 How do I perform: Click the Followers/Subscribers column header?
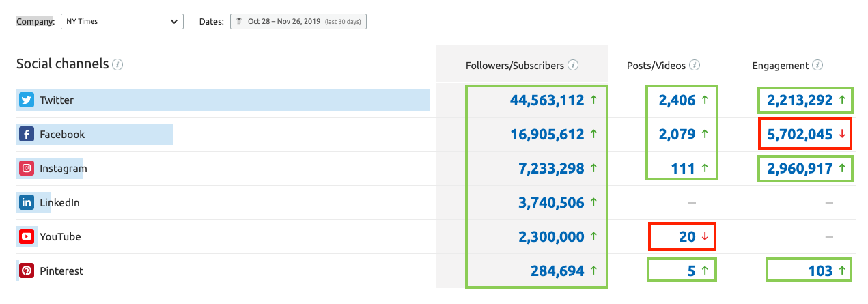515,66
